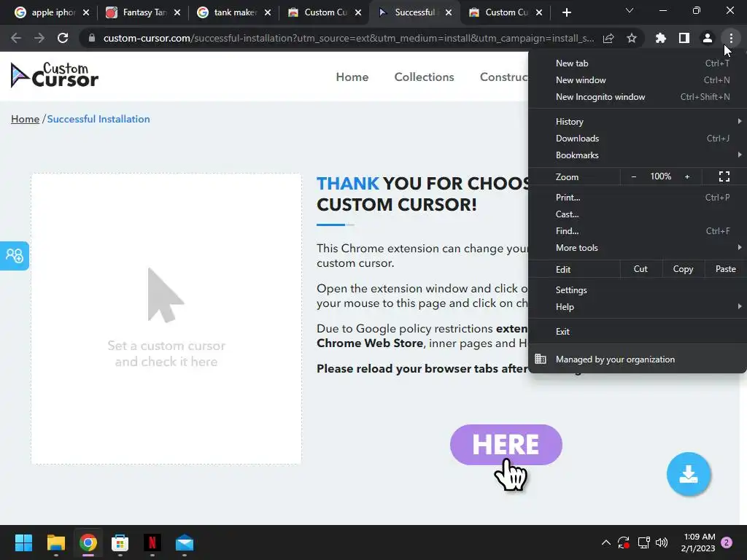The image size is (747, 560).
Task: Open the Extensions puzzle icon
Action: click(x=661, y=38)
